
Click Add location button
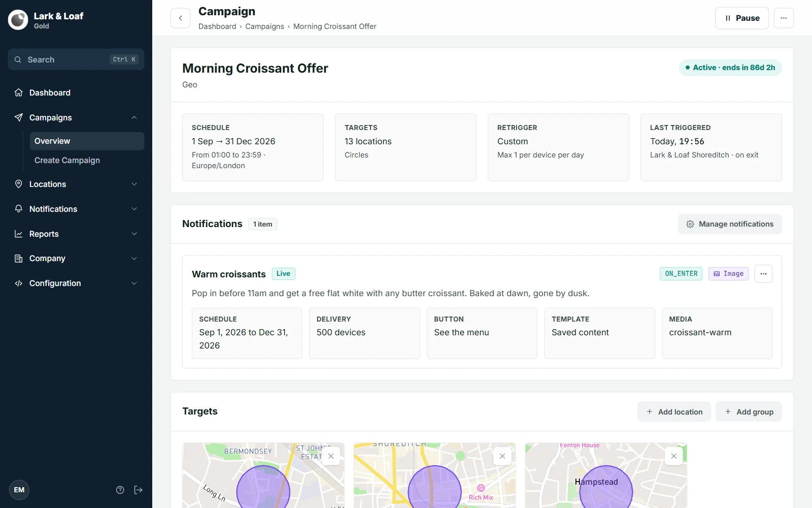coord(674,412)
